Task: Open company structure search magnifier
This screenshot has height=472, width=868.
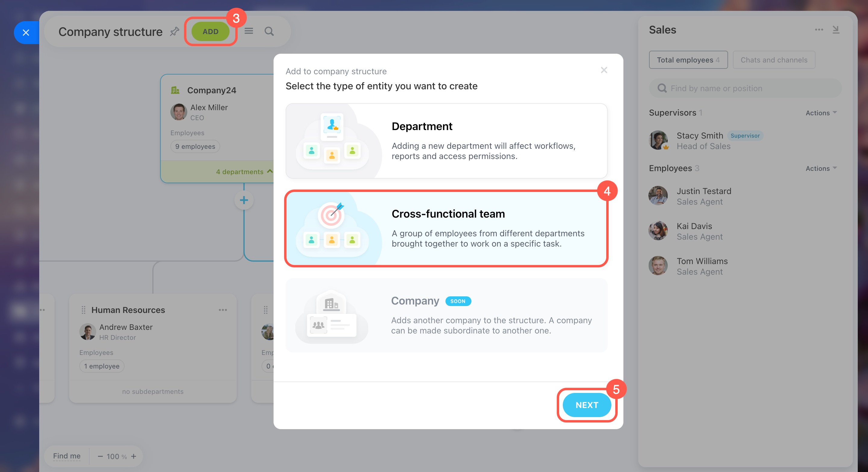Action: 269,31
